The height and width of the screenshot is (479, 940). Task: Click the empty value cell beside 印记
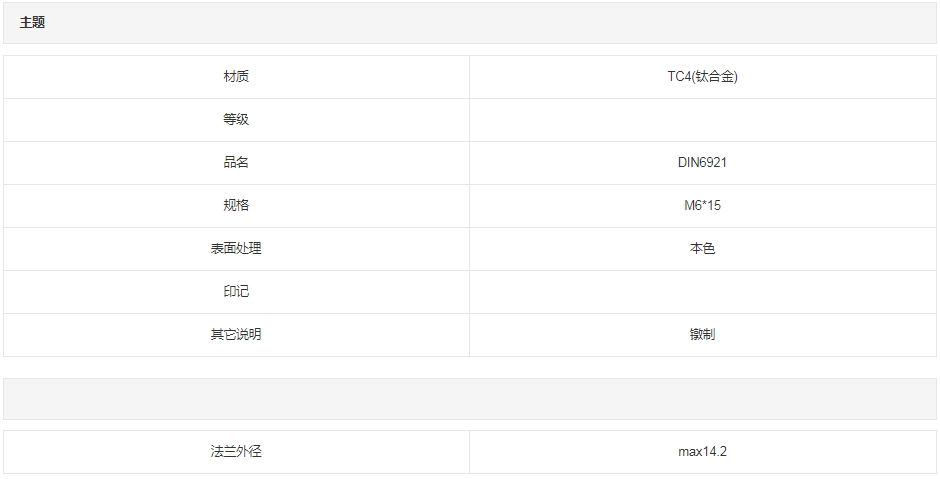click(702, 292)
